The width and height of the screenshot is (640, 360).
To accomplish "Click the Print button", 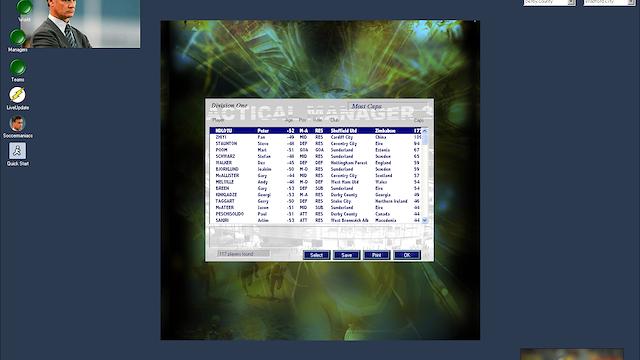I will pos(376,255).
